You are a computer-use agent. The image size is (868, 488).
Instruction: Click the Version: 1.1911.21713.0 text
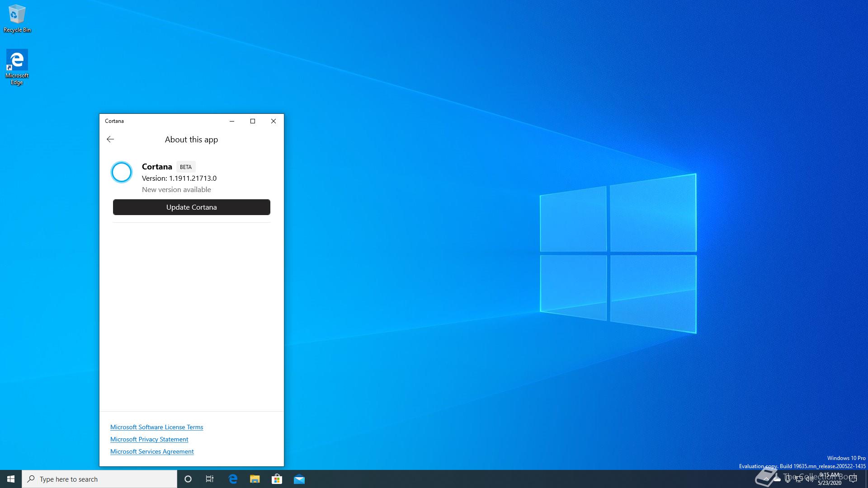[179, 178]
